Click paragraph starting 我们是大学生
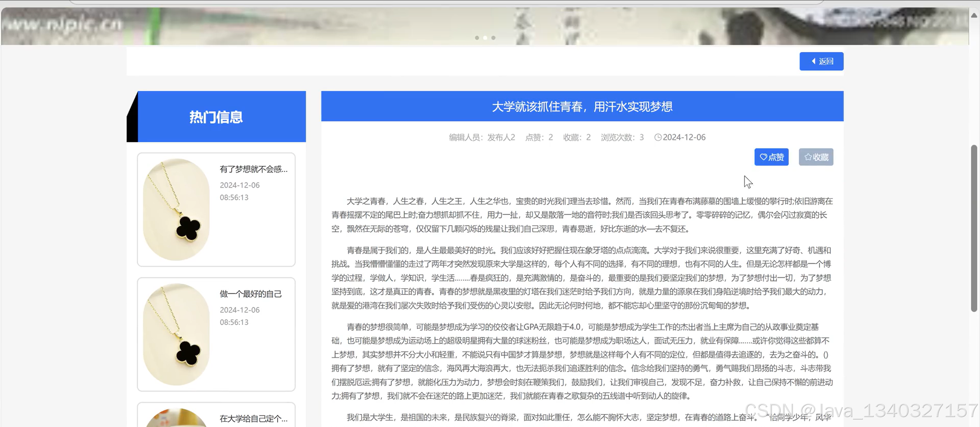 [582, 417]
